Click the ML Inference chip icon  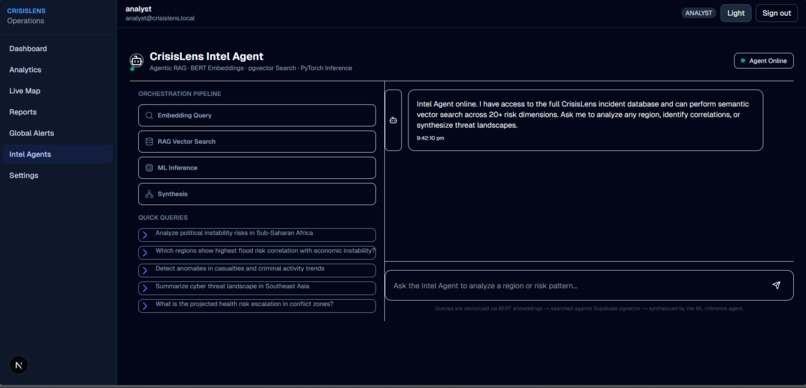point(149,168)
